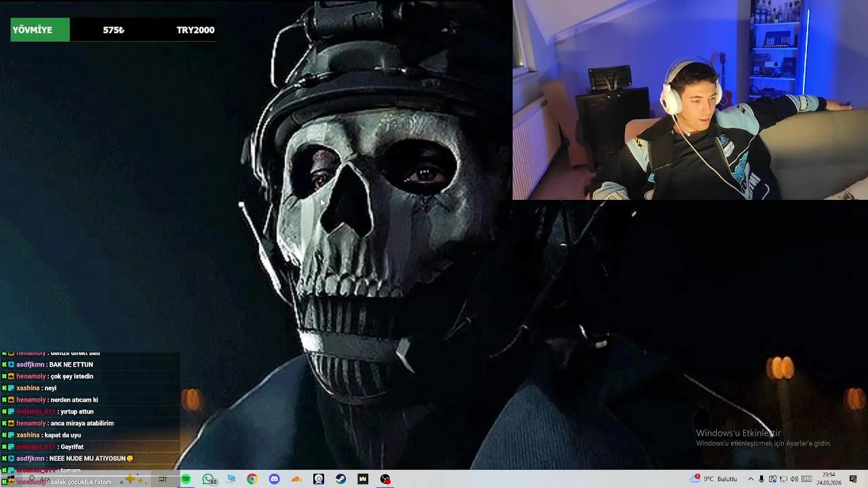Click chat message 'anca miraya atabilirim'

click(x=82, y=424)
